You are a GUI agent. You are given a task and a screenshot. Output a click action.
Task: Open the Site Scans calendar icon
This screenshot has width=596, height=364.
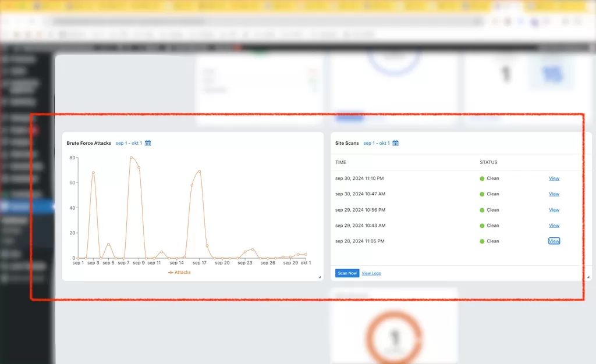point(396,143)
